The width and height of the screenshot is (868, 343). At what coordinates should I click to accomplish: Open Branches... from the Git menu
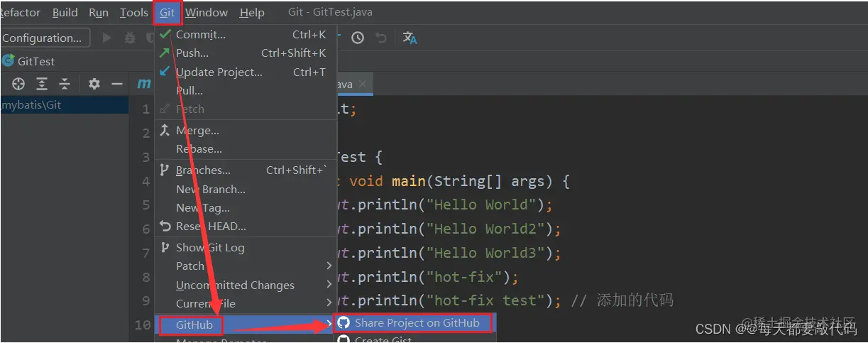(x=245, y=170)
